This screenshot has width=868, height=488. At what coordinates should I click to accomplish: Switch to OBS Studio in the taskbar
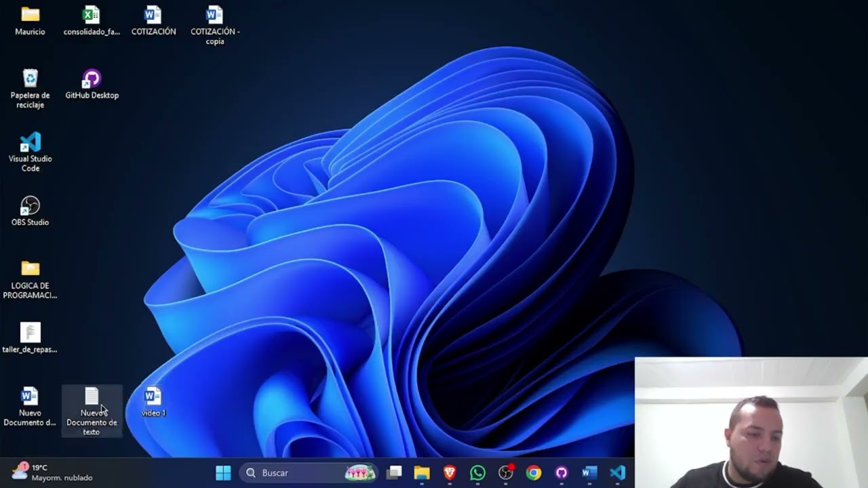(506, 472)
